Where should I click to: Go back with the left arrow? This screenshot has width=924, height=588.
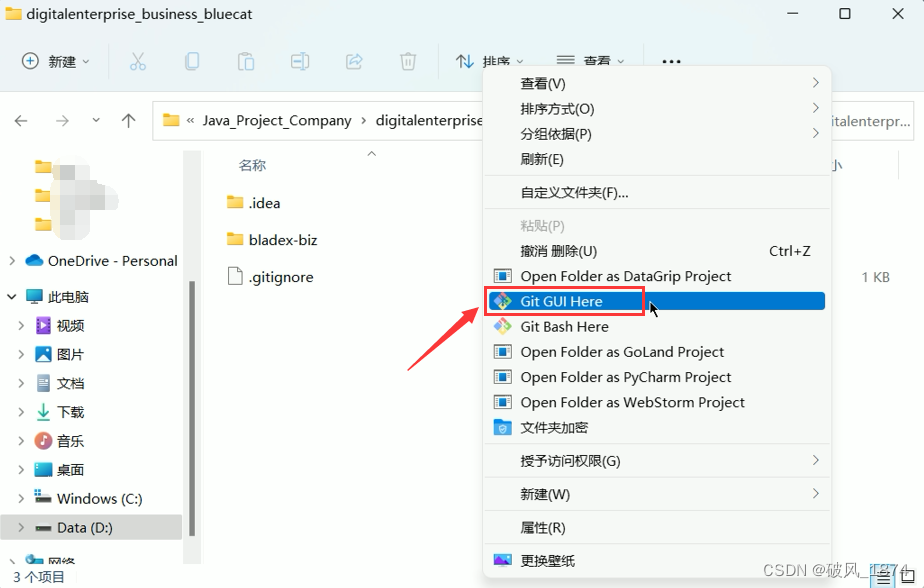click(x=21, y=121)
